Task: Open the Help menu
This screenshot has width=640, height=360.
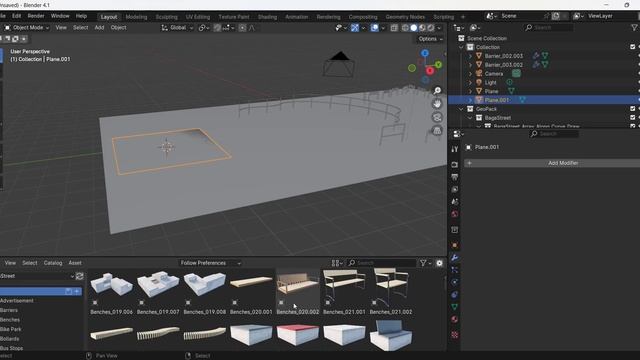Action: coord(81,16)
